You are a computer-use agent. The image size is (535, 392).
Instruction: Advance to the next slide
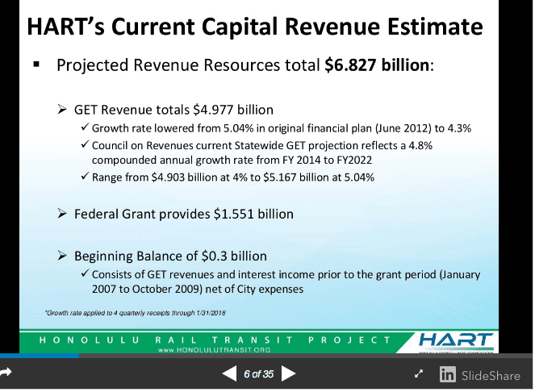(289, 373)
